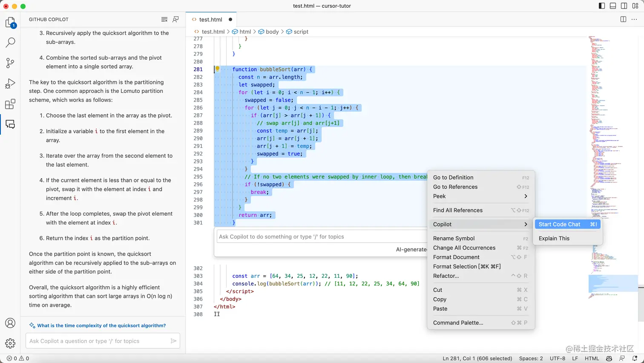The image size is (644, 363).
Task: Click the console.log(bubbleSort(arr)) line
Action: point(326,284)
